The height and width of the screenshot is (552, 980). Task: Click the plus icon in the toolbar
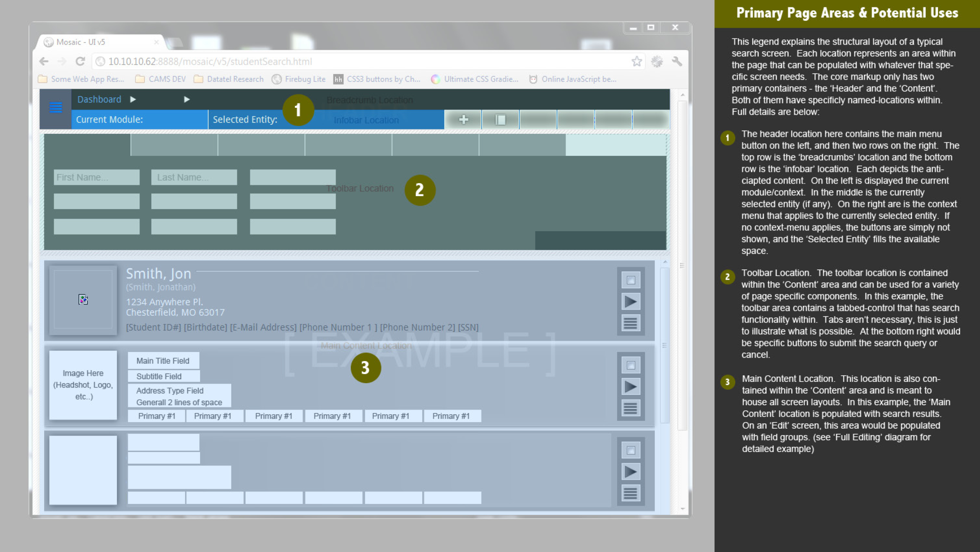[x=463, y=120]
